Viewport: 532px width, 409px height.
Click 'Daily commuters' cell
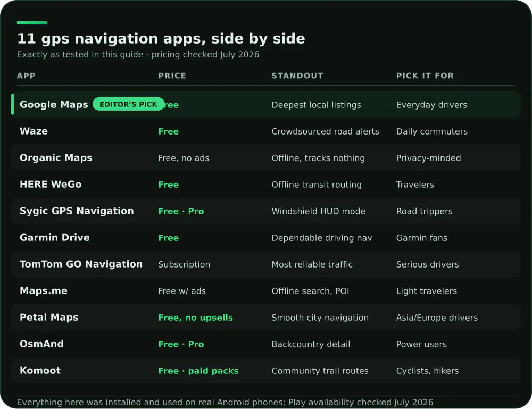[x=432, y=131]
